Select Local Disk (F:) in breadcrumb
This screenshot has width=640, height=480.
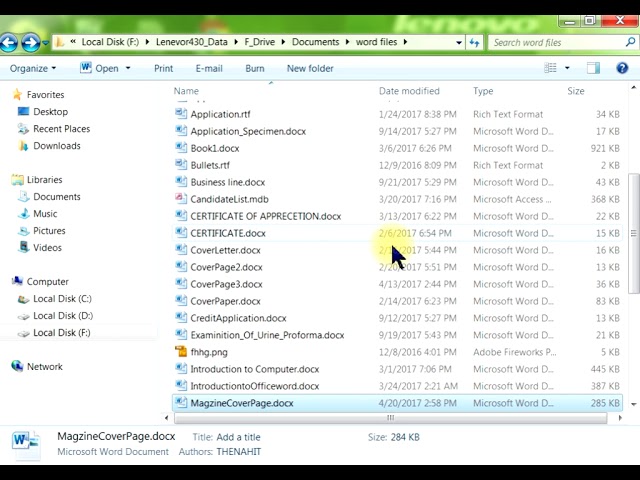(110, 42)
